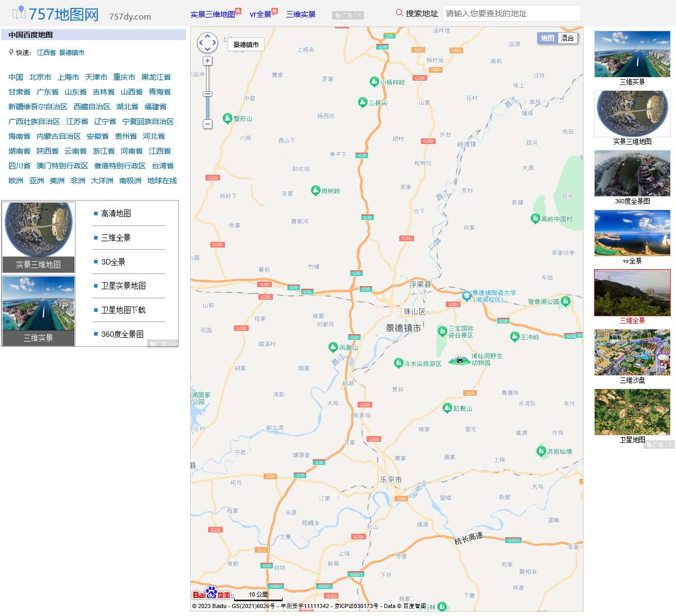Image resolution: width=676 pixels, height=616 pixels.
Task: Open the 卫星地图下载 menu entry
Action: (x=124, y=310)
